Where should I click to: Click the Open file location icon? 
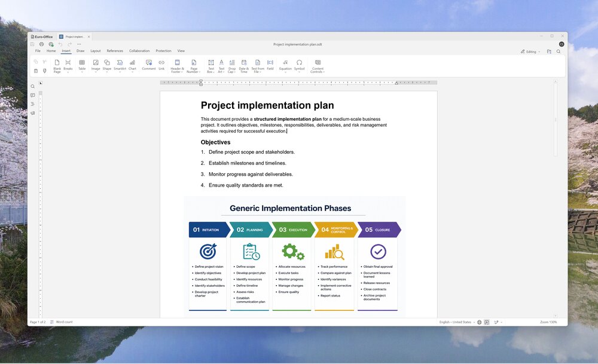pos(549,51)
